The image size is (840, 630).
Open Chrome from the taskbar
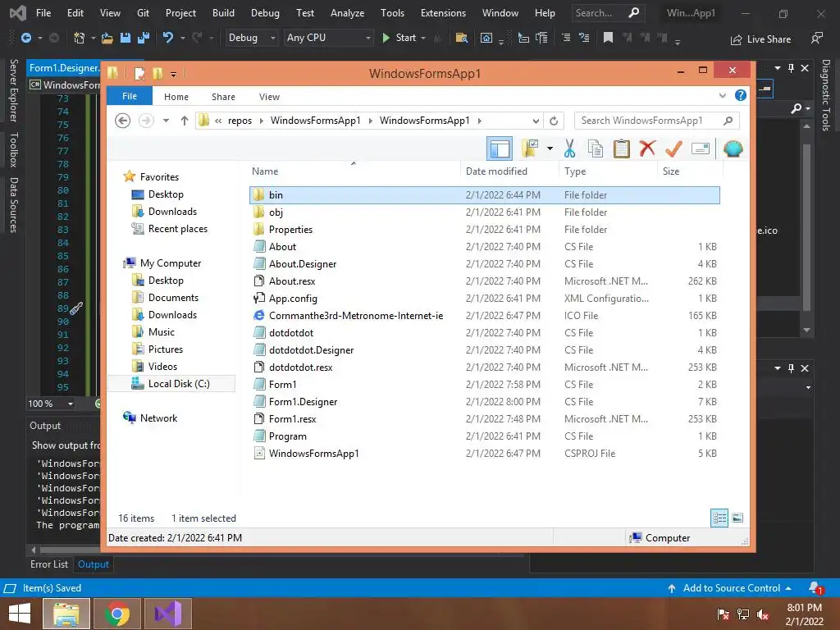pos(117,614)
